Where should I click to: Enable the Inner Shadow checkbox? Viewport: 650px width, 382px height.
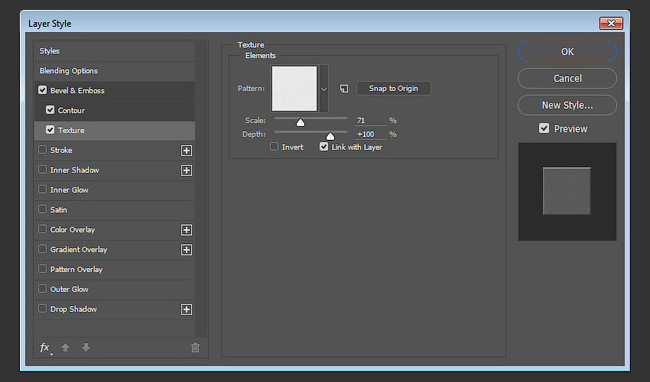pyautogui.click(x=42, y=169)
